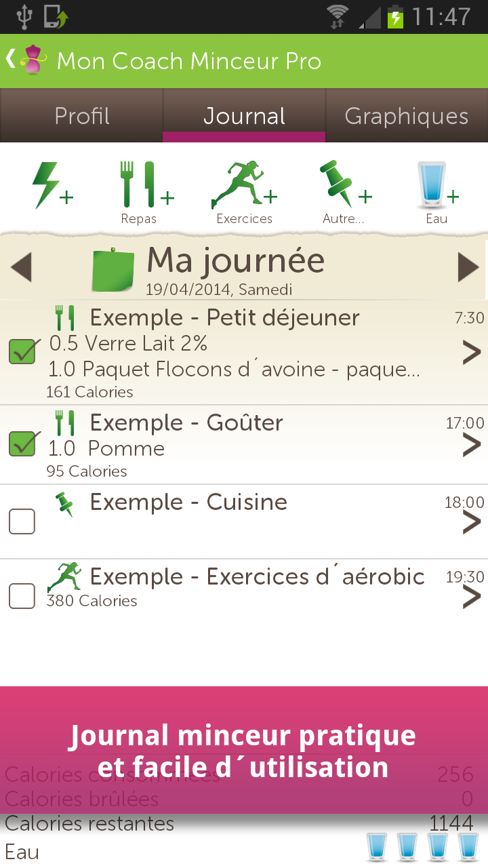
Task: Tap the Journal minceur pink banner
Action: click(x=244, y=750)
